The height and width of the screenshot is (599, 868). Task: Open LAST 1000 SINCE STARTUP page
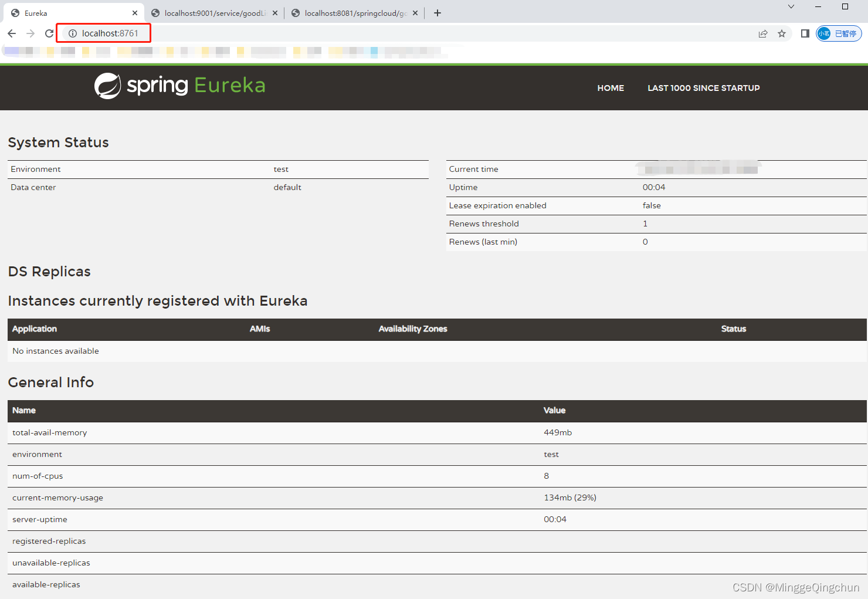(x=704, y=88)
